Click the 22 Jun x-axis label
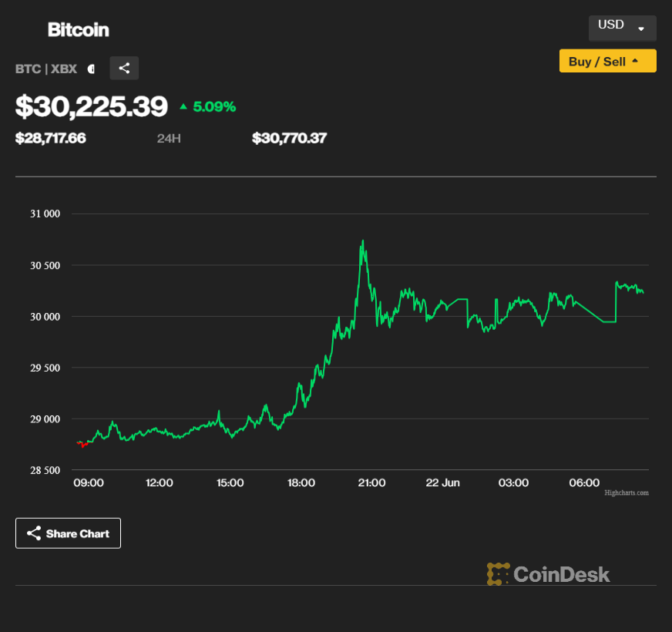Screen dimensions: 672x632 pos(442,482)
